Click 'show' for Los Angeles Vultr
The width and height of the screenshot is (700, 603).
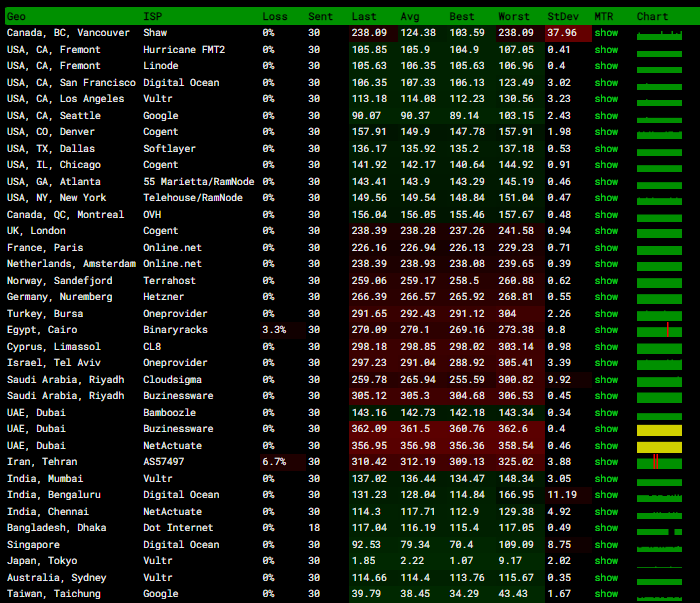click(606, 99)
